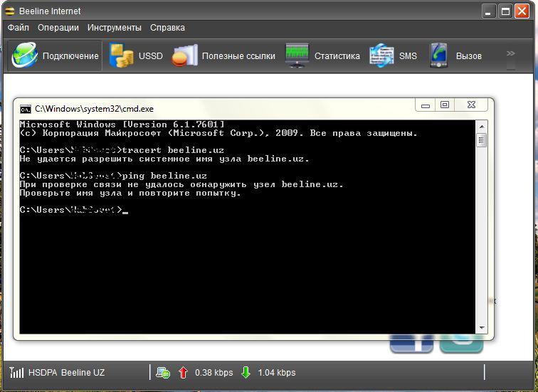Open the Статистика monitor icon
This screenshot has height=392, width=538.
tap(297, 55)
